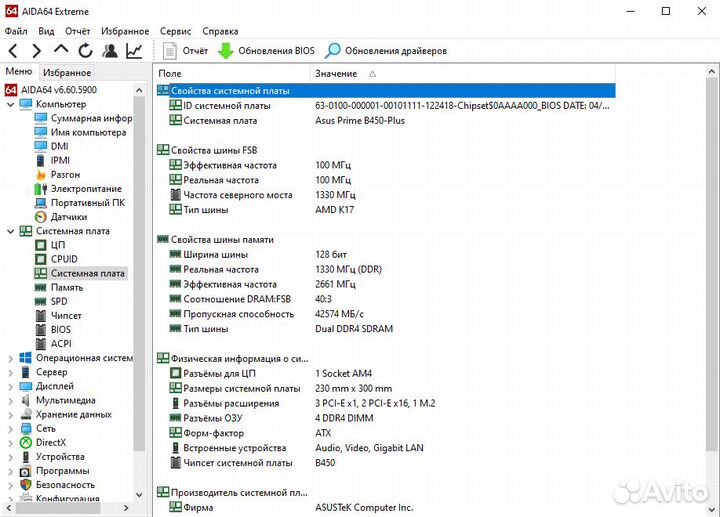Open the Файл menu
The image size is (720, 517).
pyautogui.click(x=16, y=31)
